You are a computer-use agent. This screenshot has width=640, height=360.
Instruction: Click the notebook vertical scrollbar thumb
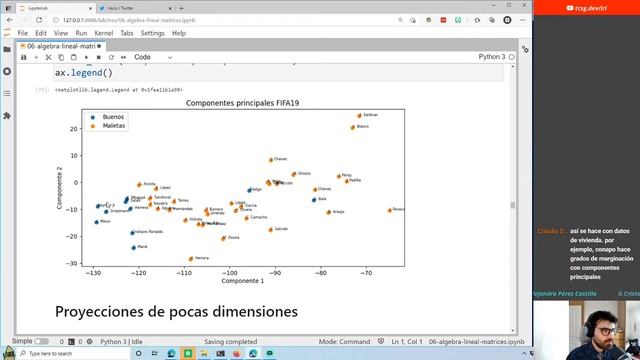click(513, 205)
